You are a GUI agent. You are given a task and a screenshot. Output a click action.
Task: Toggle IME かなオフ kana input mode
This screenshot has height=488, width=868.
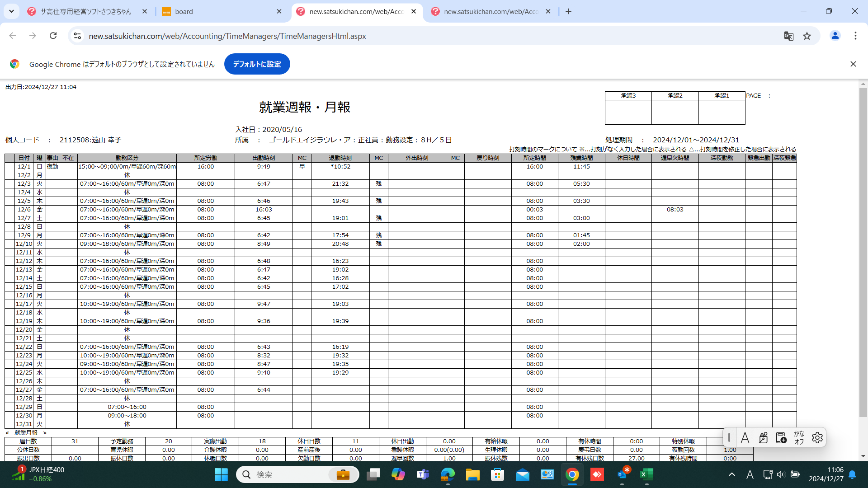pyautogui.click(x=799, y=437)
